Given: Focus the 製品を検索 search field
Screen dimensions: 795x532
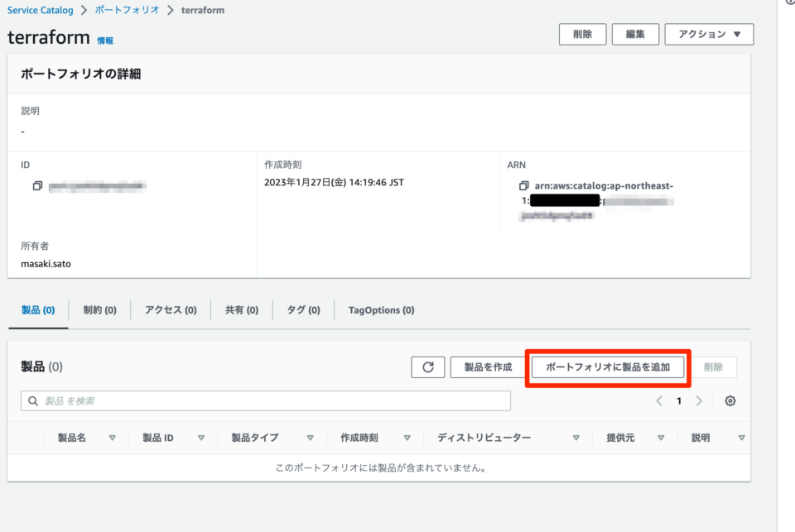Looking at the screenshot, I should coord(266,400).
